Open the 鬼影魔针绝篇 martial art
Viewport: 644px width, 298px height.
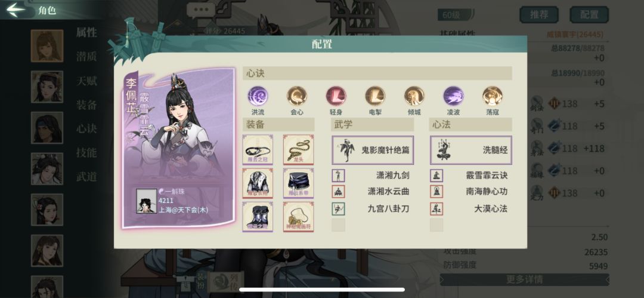[x=373, y=150]
